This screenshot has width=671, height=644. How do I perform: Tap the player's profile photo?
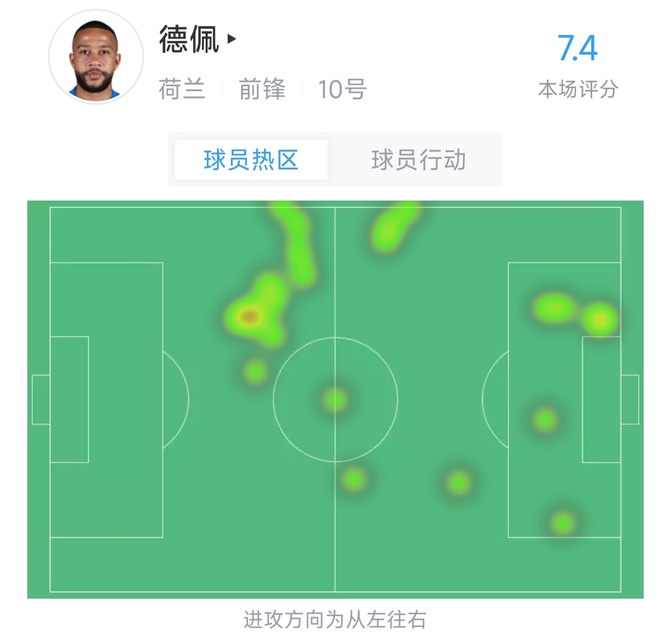[96, 57]
